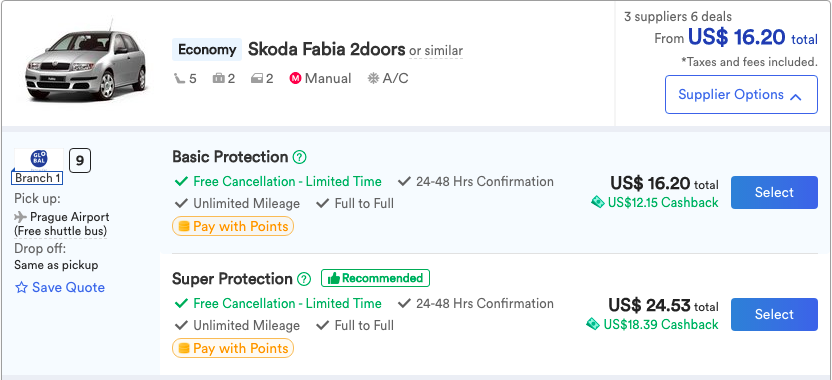Viewport: 832px width, 380px height.
Task: Select the Super Protection US$ 24.53 deal
Action: pyautogui.click(x=774, y=314)
